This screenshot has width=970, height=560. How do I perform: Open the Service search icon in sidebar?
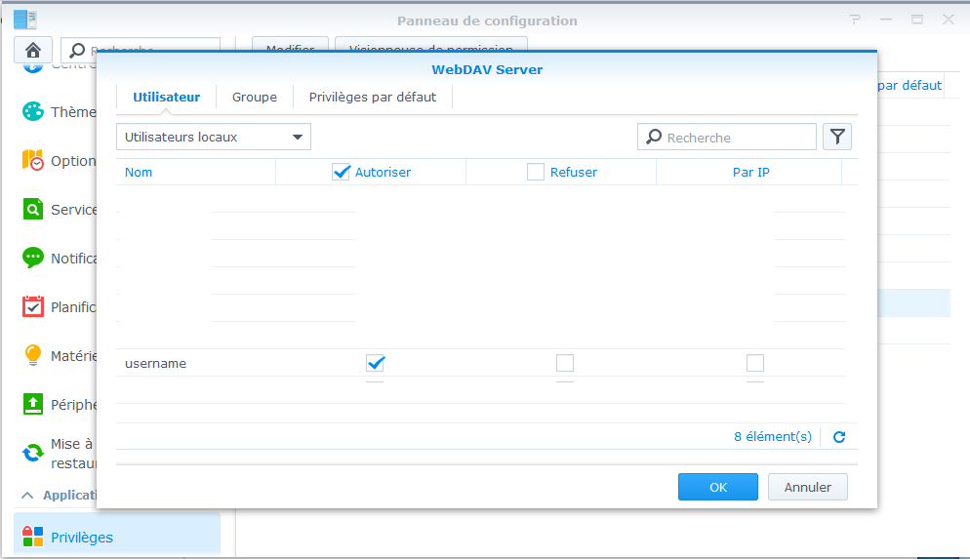33,209
